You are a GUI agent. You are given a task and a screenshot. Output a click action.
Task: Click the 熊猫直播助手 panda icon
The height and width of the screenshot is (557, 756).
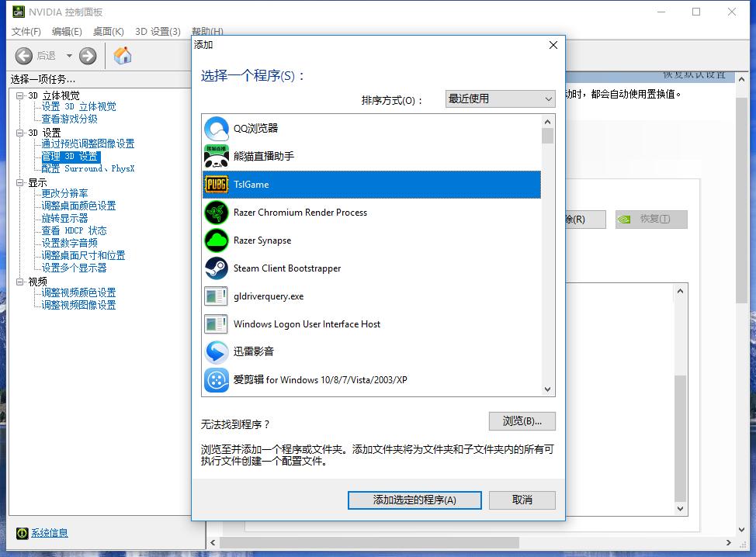pyautogui.click(x=217, y=156)
